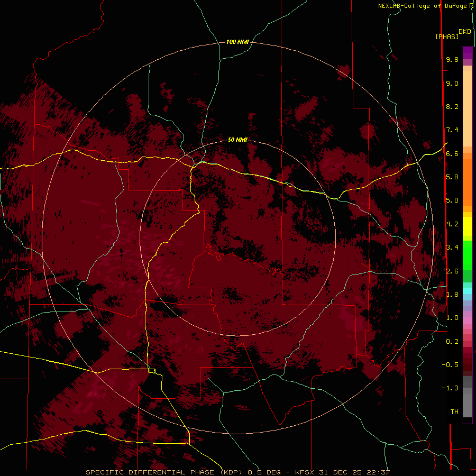Click the 0.5 DEG elevation text in the caption

[x=264, y=472]
